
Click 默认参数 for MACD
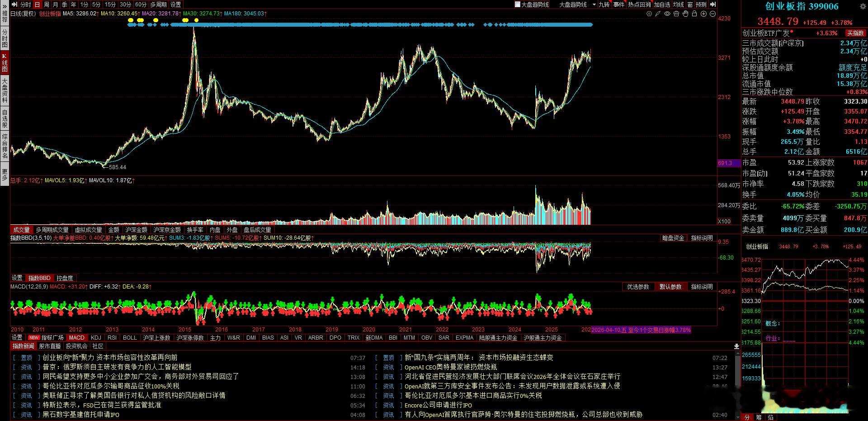pyautogui.click(x=670, y=287)
